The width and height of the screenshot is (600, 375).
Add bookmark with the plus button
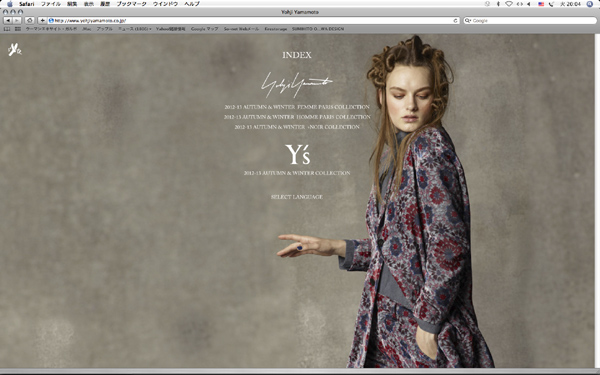(42, 21)
